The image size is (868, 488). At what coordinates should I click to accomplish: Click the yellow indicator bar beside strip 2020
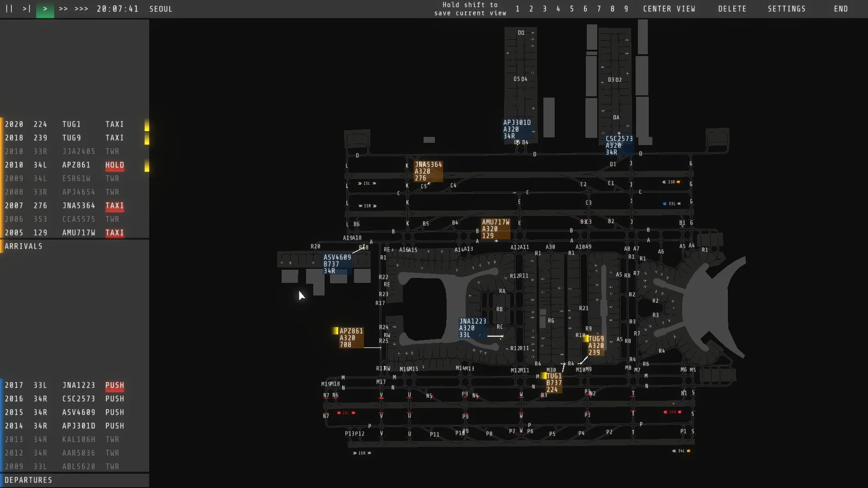(146, 124)
